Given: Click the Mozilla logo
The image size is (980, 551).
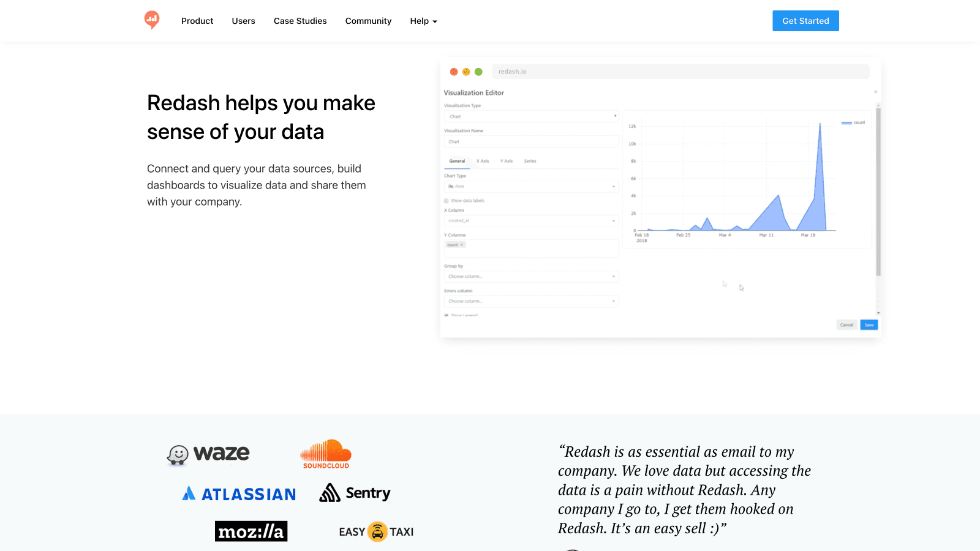Looking at the screenshot, I should click(x=251, y=531).
